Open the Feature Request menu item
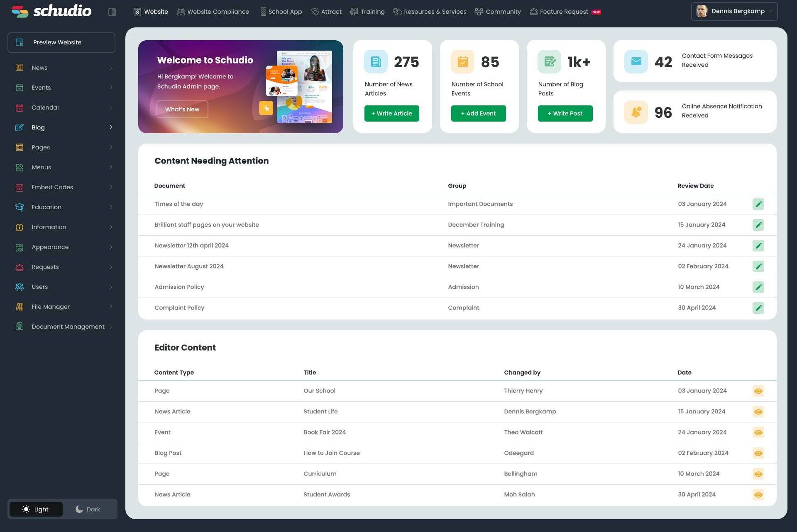The width and height of the screenshot is (797, 532). point(565,12)
